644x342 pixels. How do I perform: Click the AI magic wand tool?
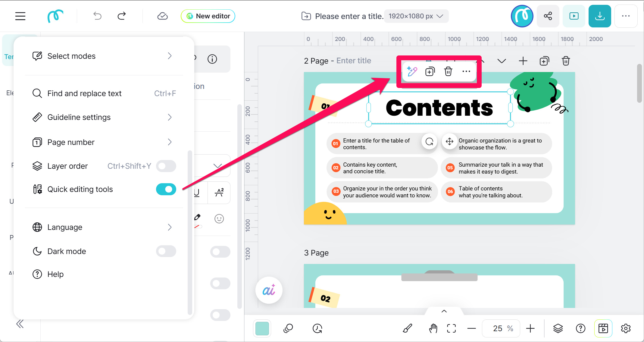(x=412, y=72)
